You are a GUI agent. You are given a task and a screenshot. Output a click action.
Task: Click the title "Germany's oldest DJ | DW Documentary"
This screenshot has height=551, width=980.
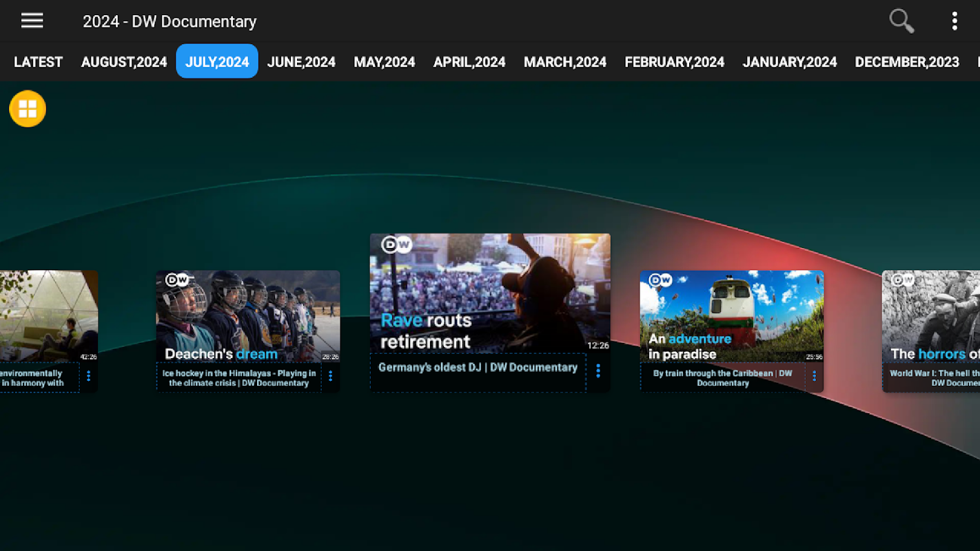478,368
